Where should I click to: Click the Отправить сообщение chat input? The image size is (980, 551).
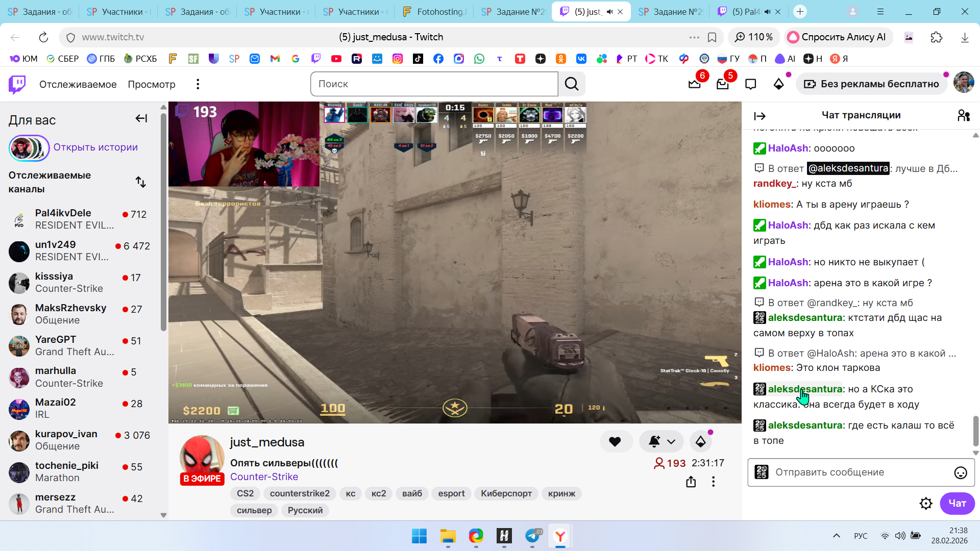point(857,472)
